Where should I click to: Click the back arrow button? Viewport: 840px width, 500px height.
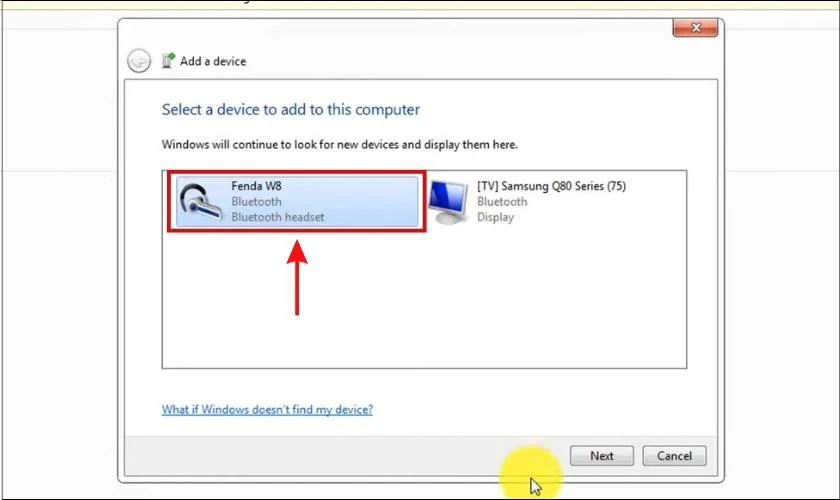click(139, 61)
